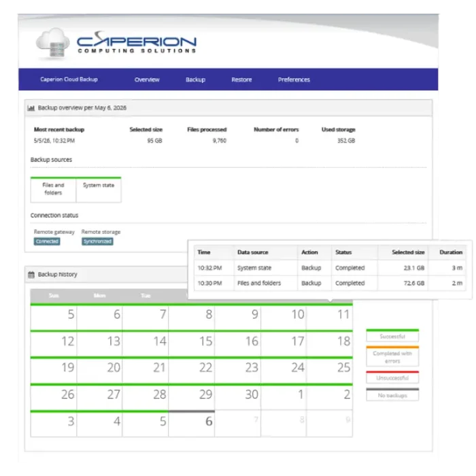Click the No backups legend item
The image size is (476, 476).
click(x=392, y=394)
